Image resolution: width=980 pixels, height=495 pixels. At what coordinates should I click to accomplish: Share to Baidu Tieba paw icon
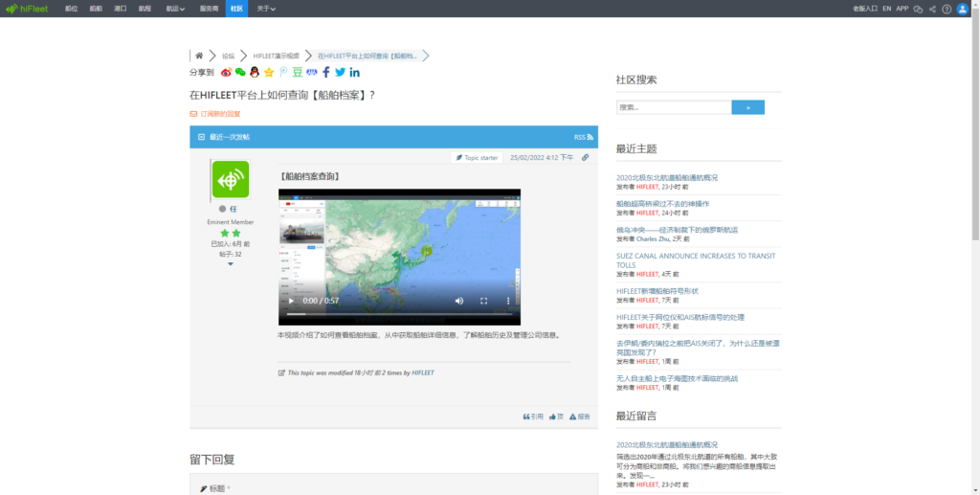[311, 72]
